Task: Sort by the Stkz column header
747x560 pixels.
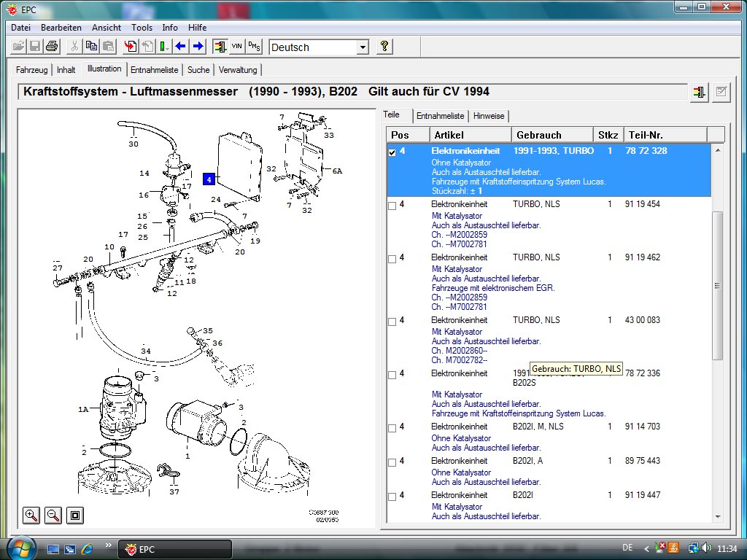Action: pos(609,135)
